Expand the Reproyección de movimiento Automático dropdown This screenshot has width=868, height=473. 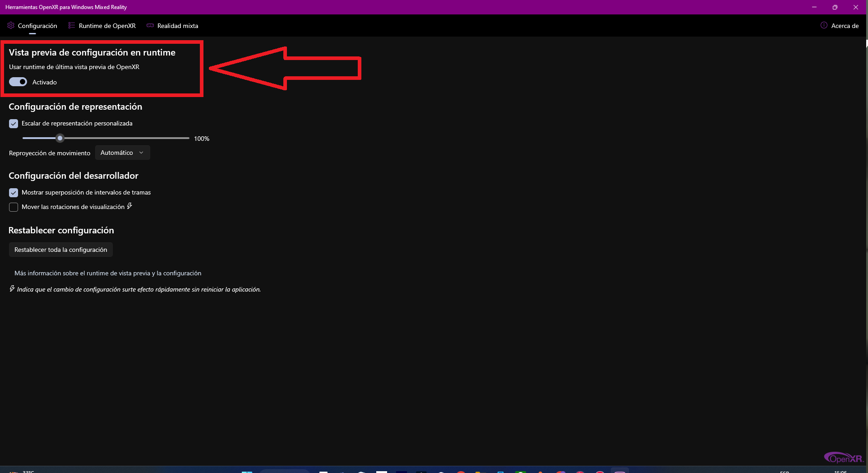[x=122, y=153]
